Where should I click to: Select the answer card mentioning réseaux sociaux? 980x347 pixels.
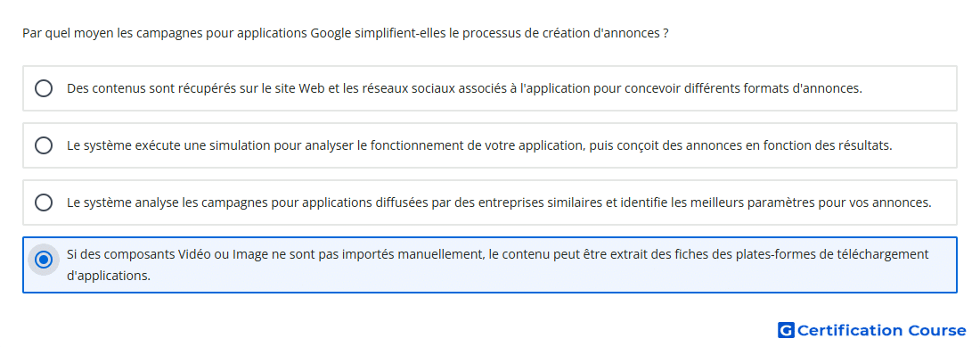(490, 88)
